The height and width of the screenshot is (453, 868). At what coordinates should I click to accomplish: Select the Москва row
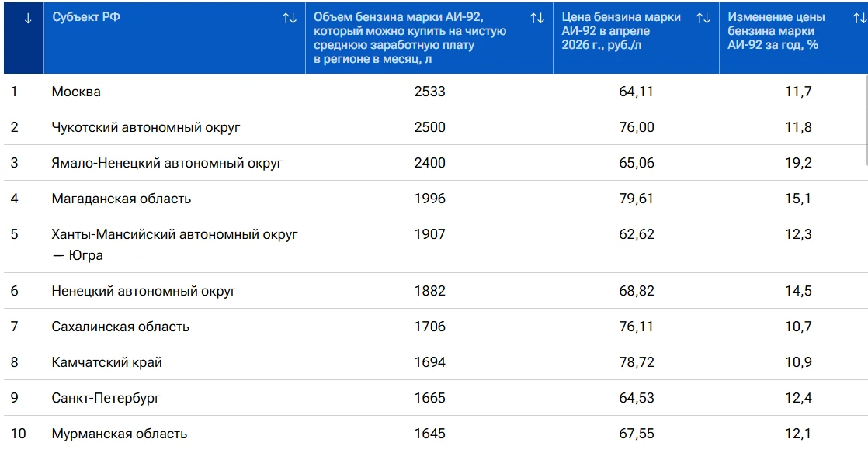(x=436, y=92)
